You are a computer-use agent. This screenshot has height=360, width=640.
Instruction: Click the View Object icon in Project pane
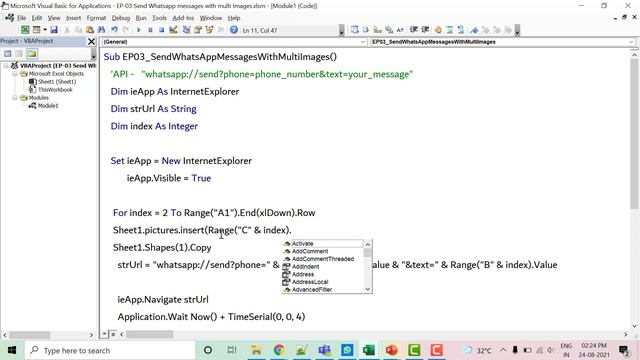point(19,53)
